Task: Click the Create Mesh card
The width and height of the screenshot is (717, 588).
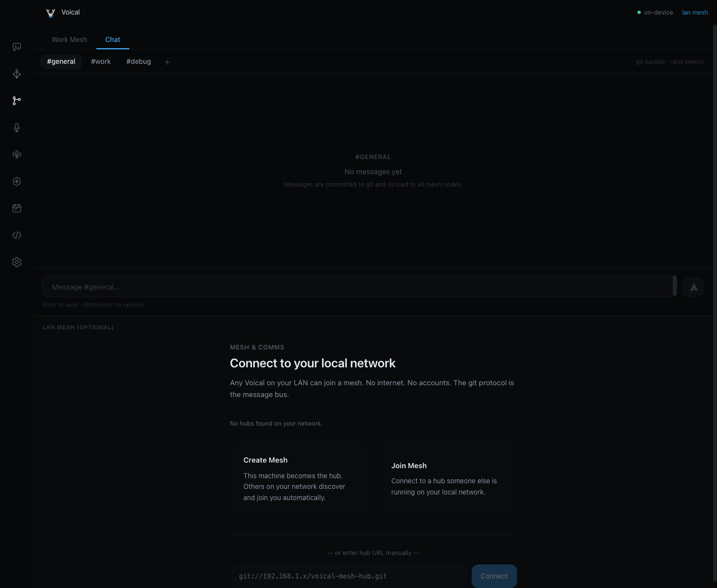Action: coord(300,478)
